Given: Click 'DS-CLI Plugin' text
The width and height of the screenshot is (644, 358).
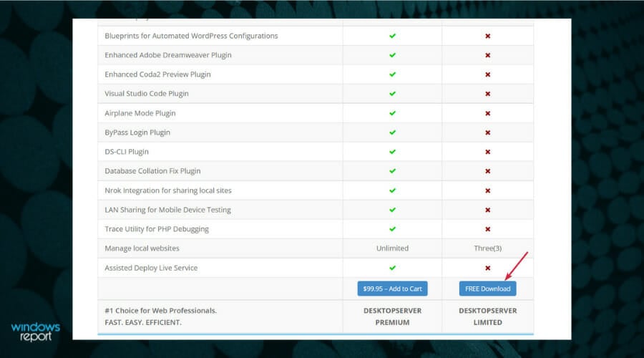Looking at the screenshot, I should [127, 152].
